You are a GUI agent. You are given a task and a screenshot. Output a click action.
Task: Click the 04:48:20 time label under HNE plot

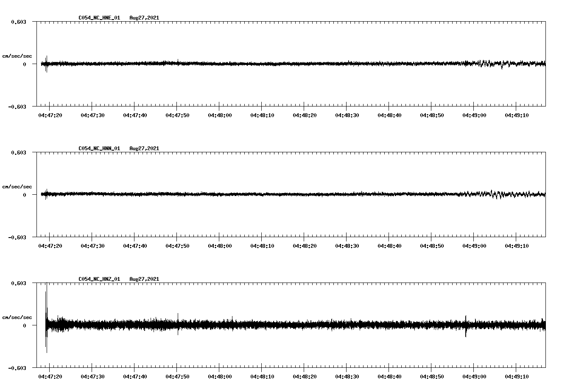(x=305, y=115)
